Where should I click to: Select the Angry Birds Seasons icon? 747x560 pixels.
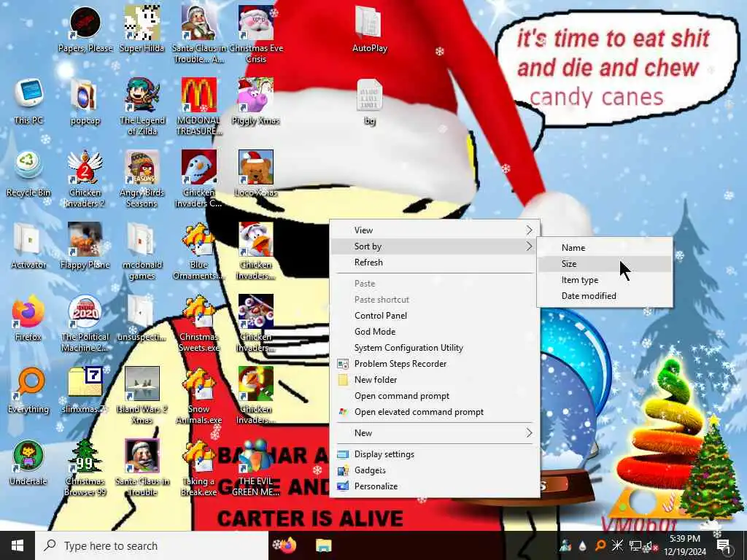[x=142, y=179]
